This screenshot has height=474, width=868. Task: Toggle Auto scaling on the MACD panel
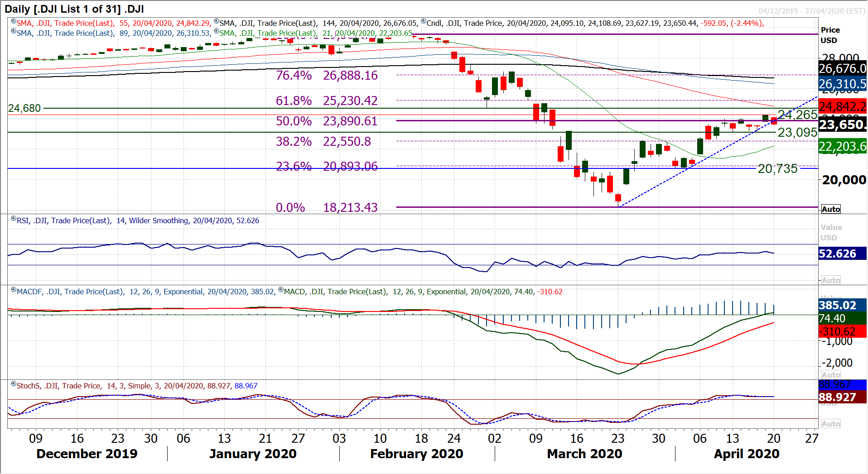(831, 375)
